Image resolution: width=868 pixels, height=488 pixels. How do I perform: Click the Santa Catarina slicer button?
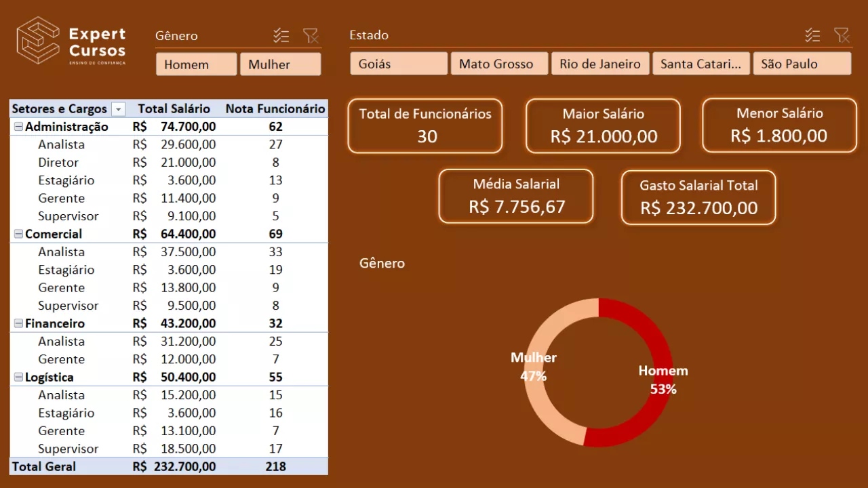[x=701, y=63]
